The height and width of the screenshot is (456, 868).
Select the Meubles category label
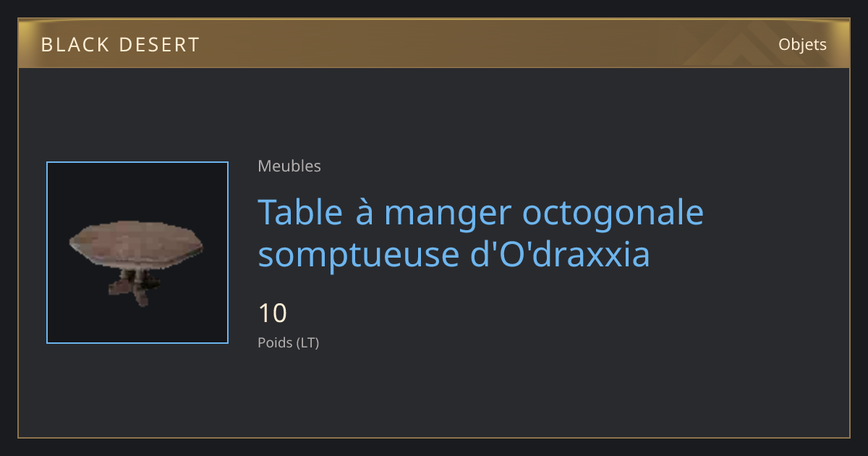tap(289, 166)
